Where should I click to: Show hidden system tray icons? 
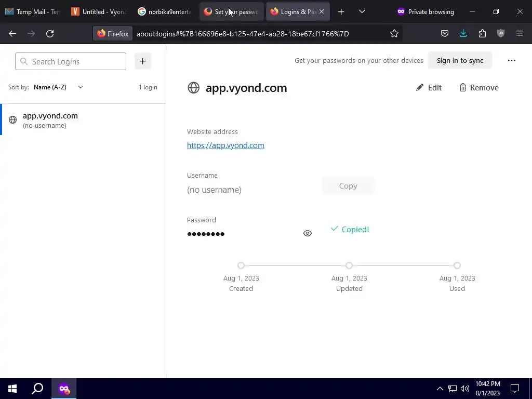click(x=440, y=389)
